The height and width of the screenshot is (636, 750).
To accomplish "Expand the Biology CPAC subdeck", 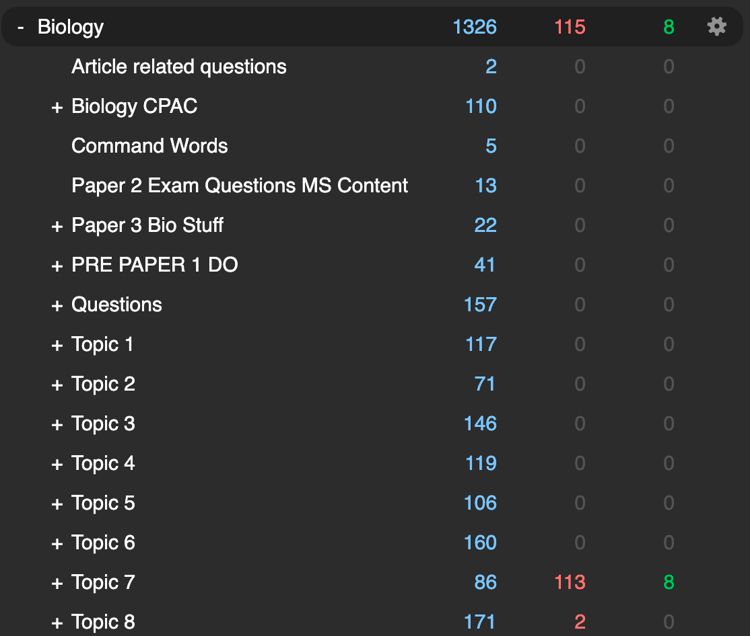I will coord(57,107).
